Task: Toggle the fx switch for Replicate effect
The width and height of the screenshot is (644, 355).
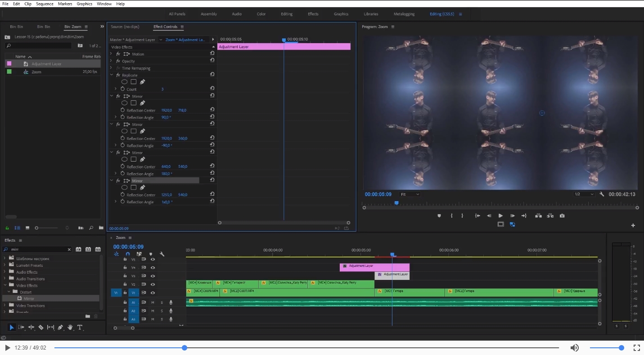Action: pyautogui.click(x=118, y=75)
